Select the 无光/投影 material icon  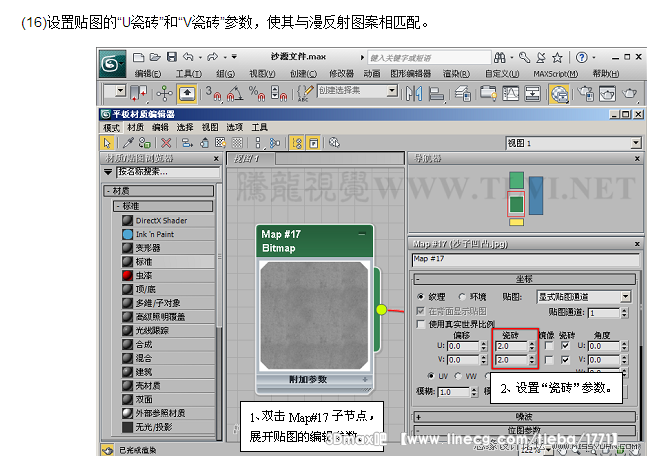pyautogui.click(x=127, y=426)
